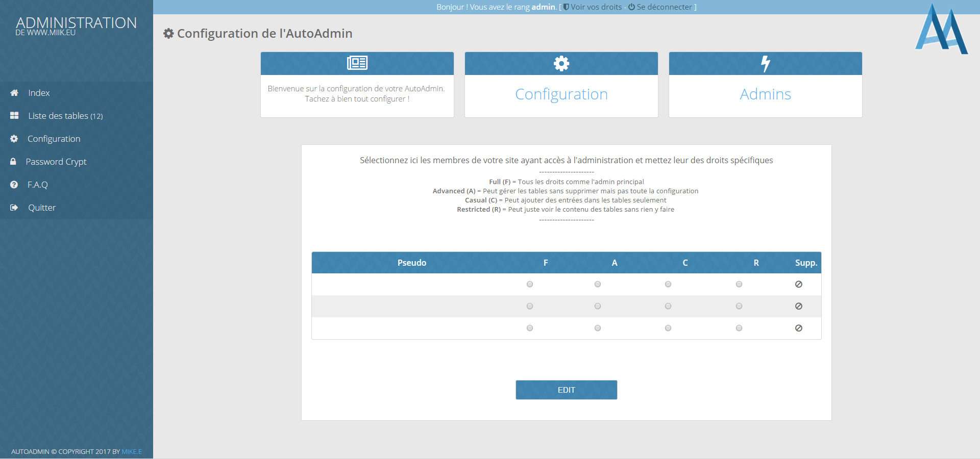Click the exit icon beside Quitter
The width and height of the screenshot is (980, 459).
[14, 208]
